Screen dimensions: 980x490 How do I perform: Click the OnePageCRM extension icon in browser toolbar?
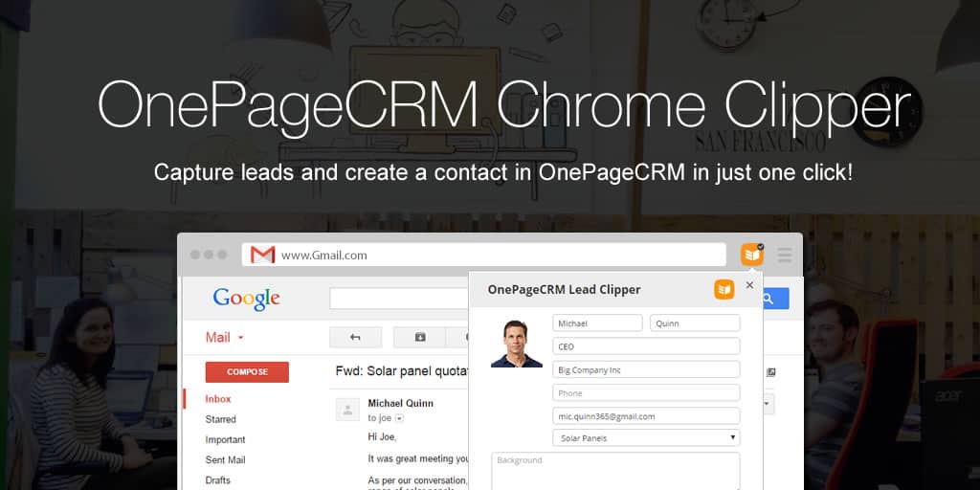click(x=752, y=255)
